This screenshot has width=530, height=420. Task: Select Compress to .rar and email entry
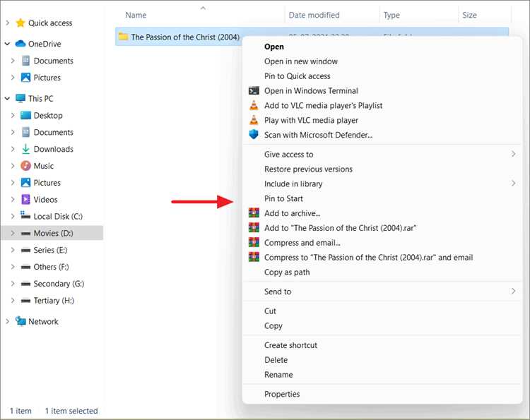click(368, 257)
